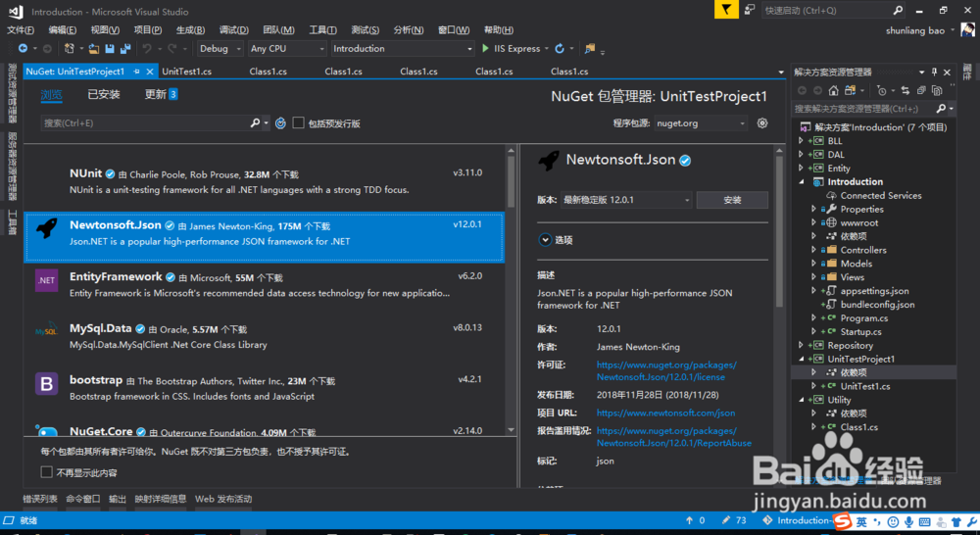
Task: Open the Any CPU platform dropdown
Action: tap(287, 48)
